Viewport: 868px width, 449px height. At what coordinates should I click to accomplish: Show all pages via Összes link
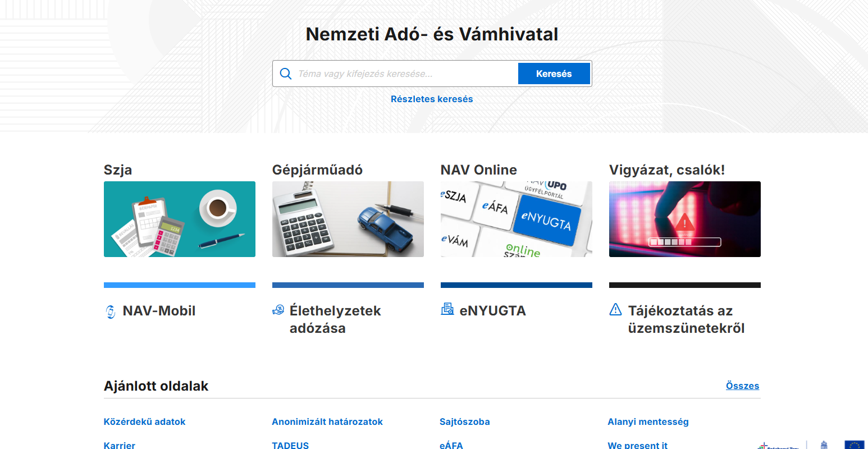point(742,386)
